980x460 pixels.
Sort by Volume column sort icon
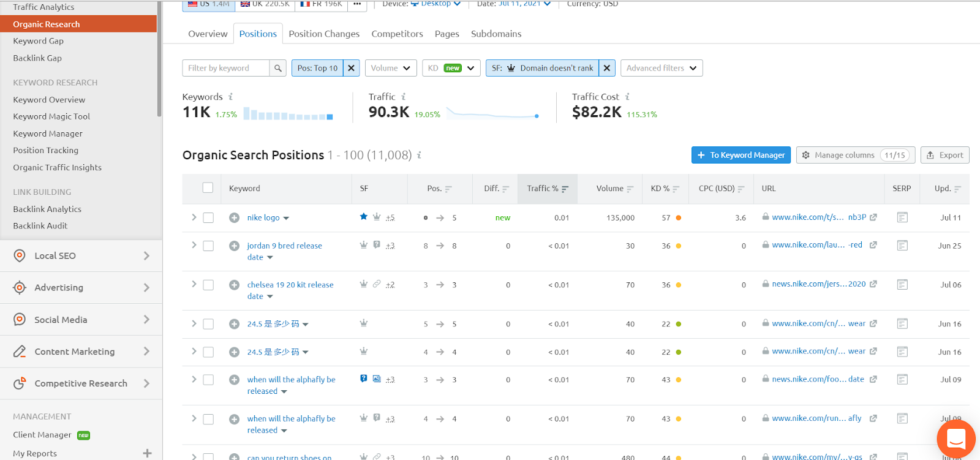click(x=630, y=189)
